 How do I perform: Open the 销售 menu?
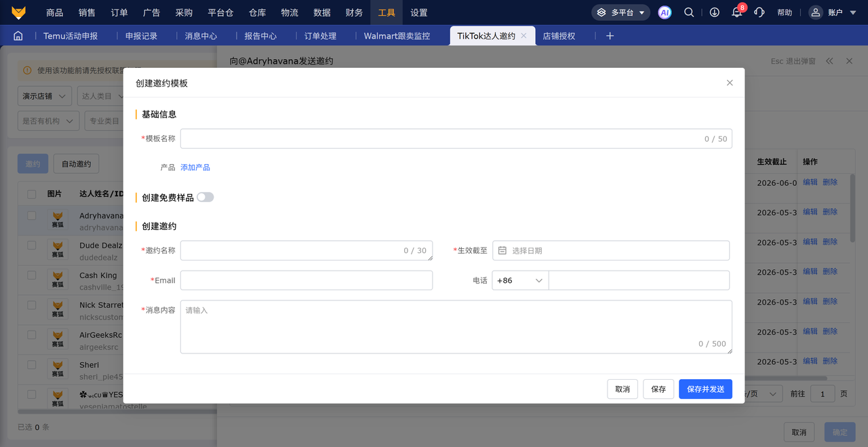coord(87,12)
